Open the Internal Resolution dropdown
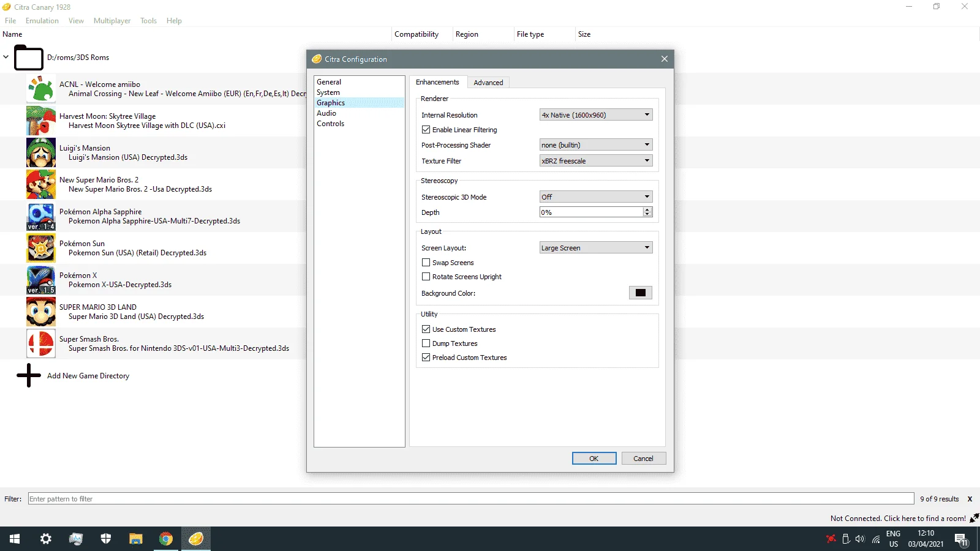Image resolution: width=980 pixels, height=551 pixels. click(x=596, y=114)
